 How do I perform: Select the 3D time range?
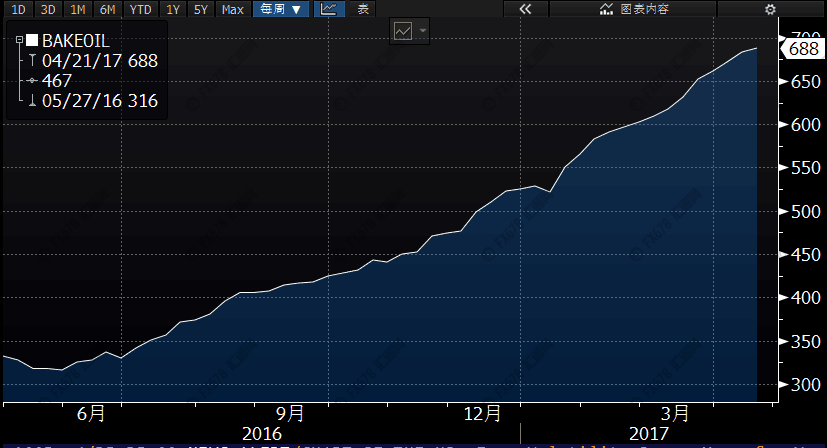coord(48,9)
